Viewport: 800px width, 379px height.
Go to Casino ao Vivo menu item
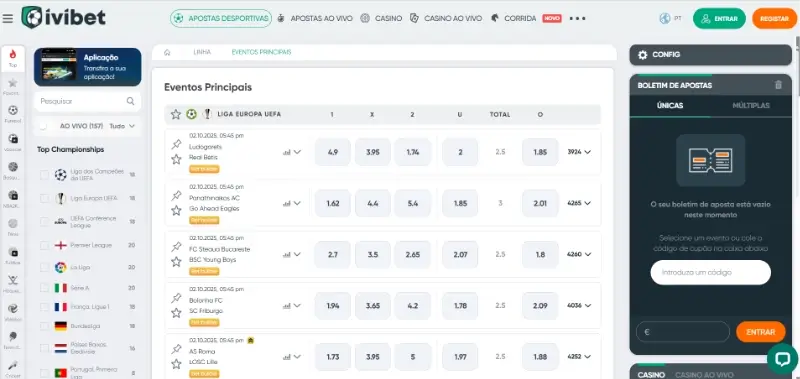coord(446,18)
